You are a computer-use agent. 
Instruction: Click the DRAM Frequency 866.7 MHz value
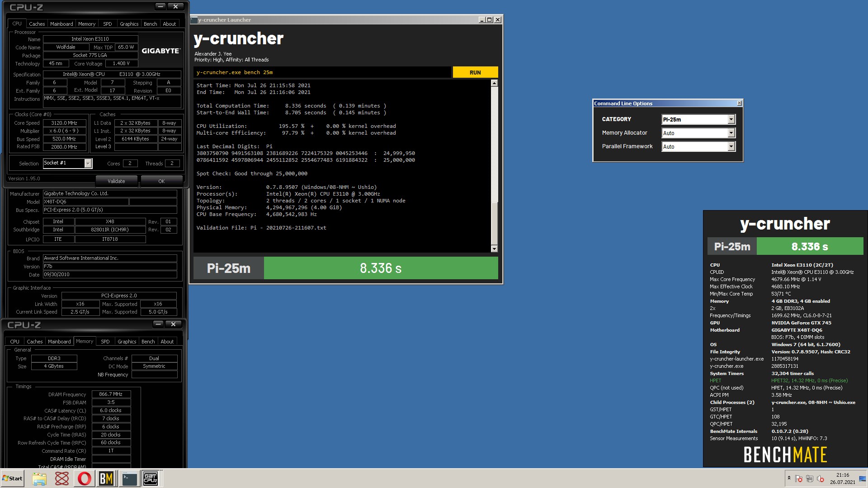tap(111, 394)
